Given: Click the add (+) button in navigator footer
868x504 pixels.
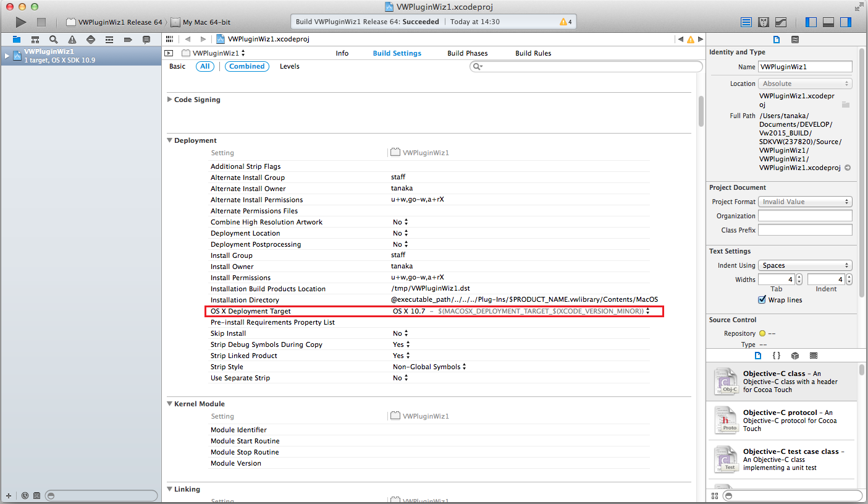Looking at the screenshot, I should point(9,495).
